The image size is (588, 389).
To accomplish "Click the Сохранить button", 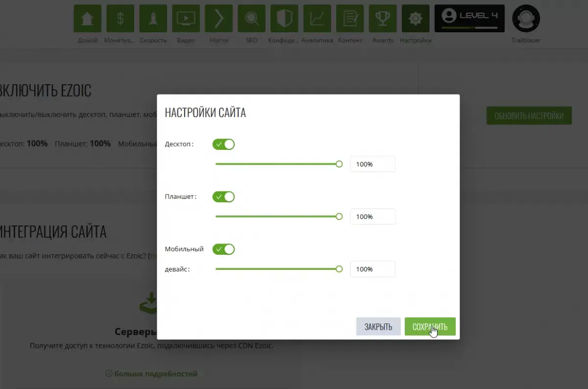I will (430, 327).
